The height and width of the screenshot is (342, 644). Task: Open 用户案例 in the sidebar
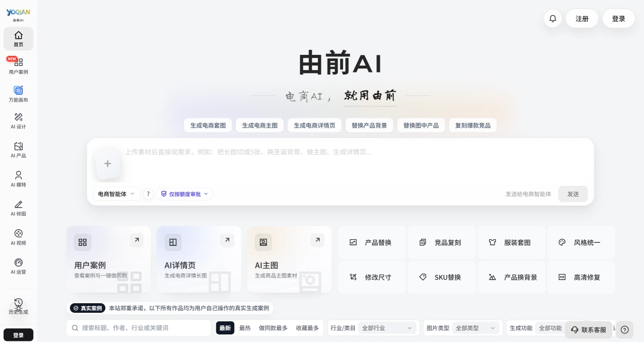click(x=18, y=66)
